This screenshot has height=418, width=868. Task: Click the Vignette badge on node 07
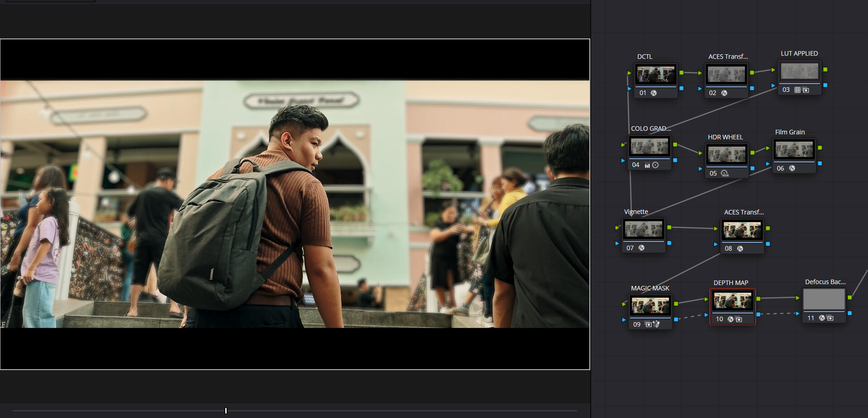pyautogui.click(x=641, y=248)
